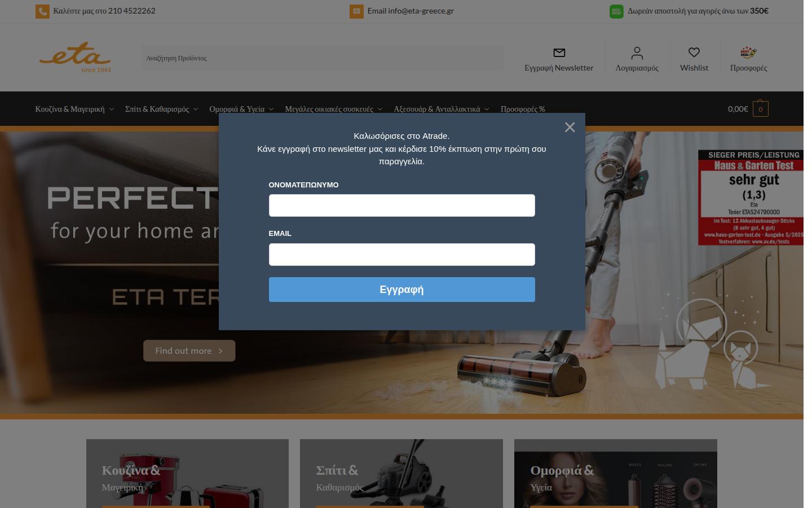812x508 pixels.
Task: Expand chevron next to Κουζίνα & Μαγειρική
Action: (112, 110)
